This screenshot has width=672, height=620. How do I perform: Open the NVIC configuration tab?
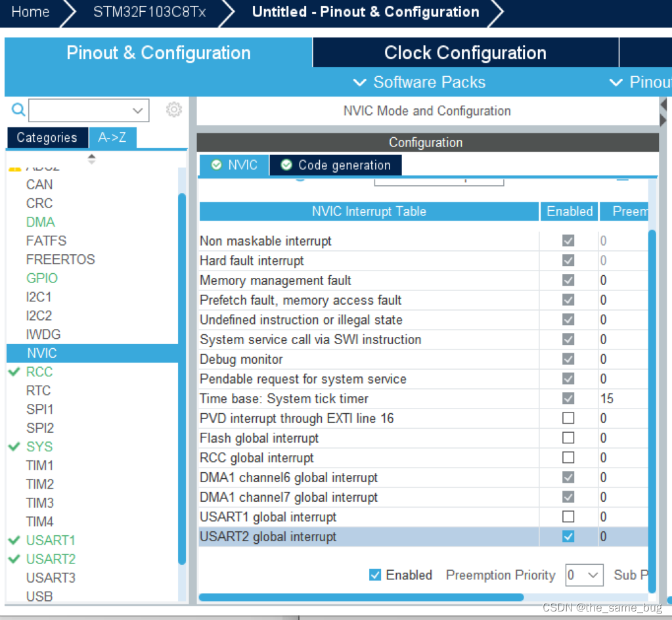pyautogui.click(x=235, y=165)
